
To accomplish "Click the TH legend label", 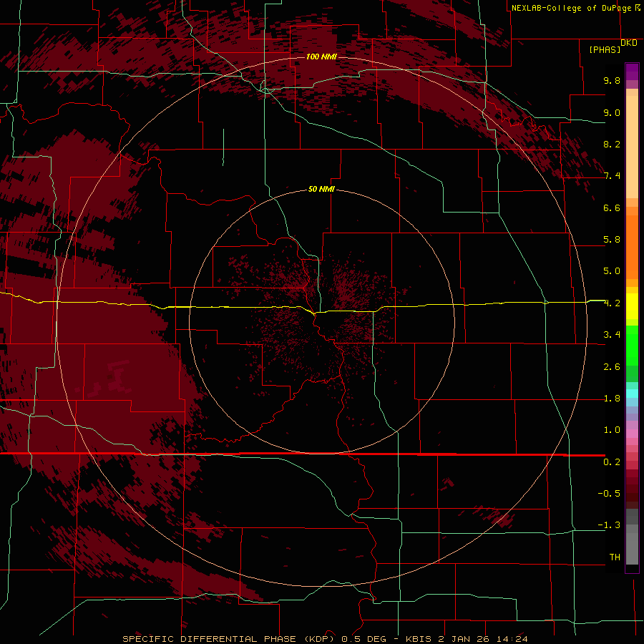I will (x=615, y=557).
